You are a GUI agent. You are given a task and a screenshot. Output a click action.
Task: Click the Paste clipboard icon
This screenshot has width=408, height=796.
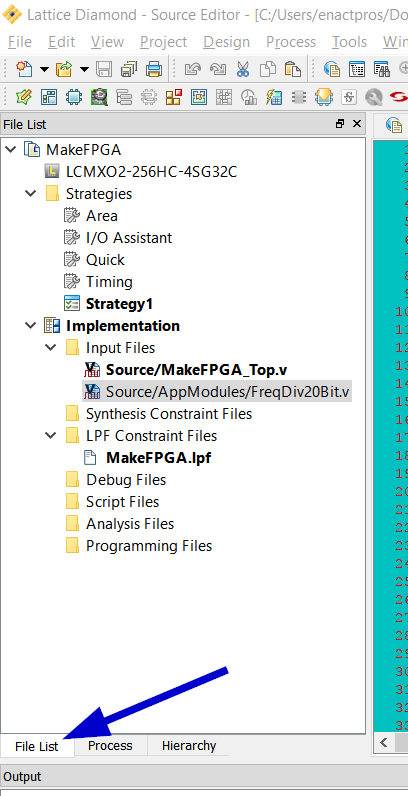coord(292,68)
